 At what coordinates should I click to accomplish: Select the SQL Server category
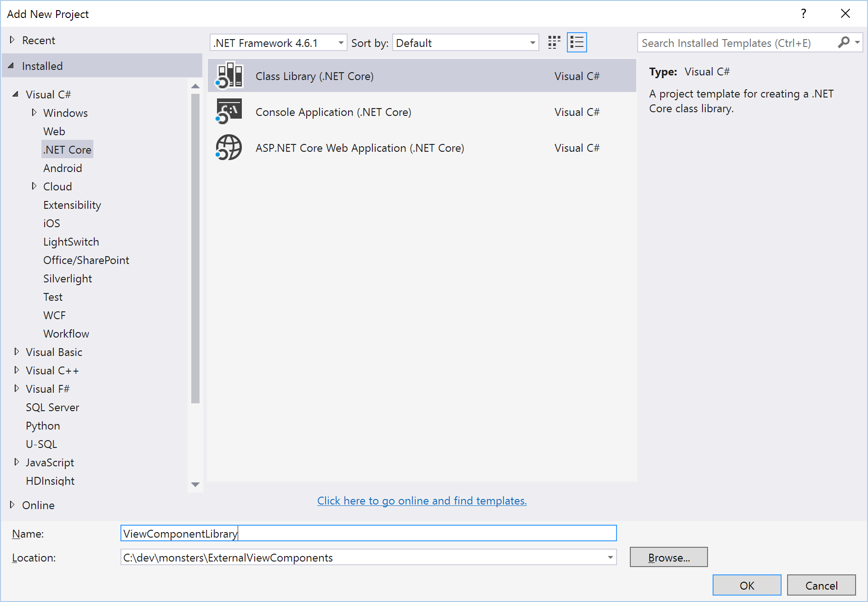tap(52, 407)
